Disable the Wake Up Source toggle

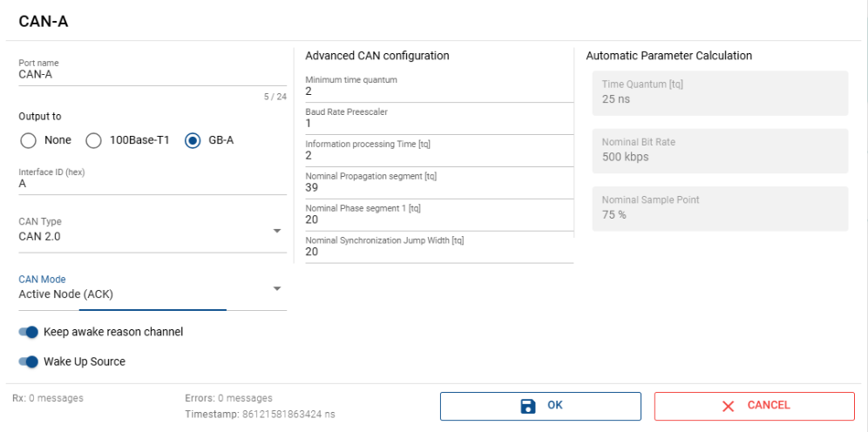pos(28,361)
